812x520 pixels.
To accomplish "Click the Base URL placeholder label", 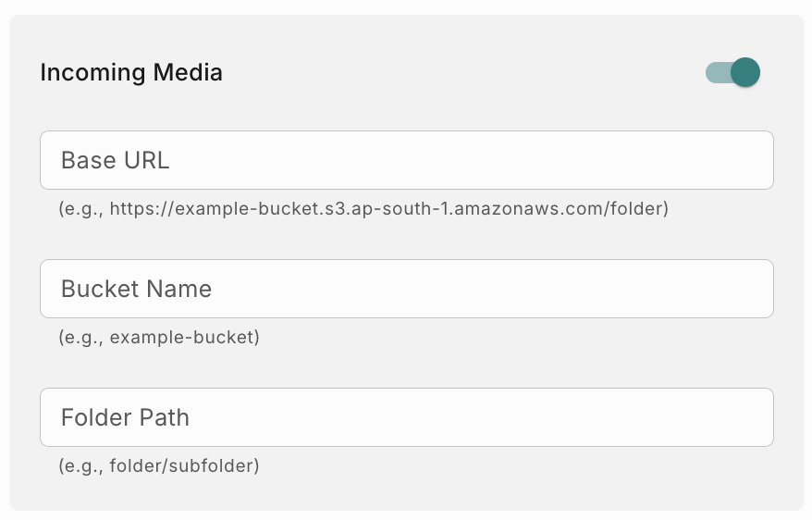I will [116, 160].
